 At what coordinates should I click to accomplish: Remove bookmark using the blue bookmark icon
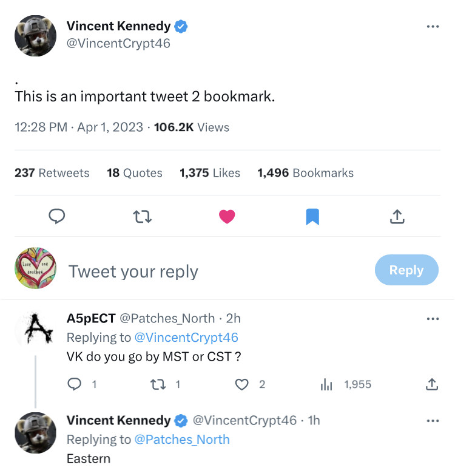pos(312,216)
